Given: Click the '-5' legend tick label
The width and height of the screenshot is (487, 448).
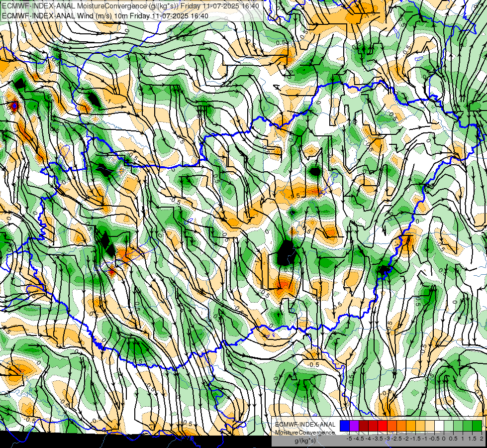Looking at the screenshot, I should [349, 439].
